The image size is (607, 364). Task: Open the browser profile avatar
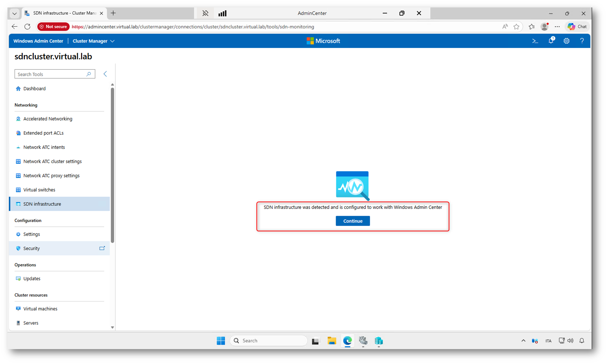coord(544,27)
